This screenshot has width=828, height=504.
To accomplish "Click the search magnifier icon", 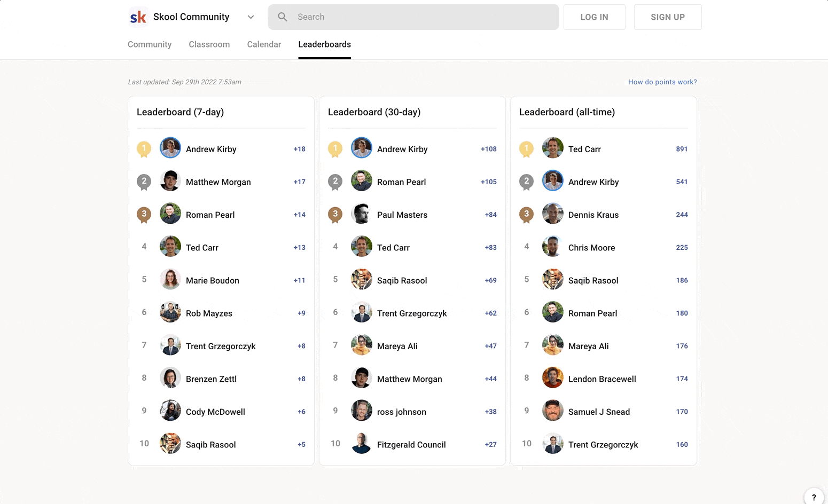I will tap(283, 17).
